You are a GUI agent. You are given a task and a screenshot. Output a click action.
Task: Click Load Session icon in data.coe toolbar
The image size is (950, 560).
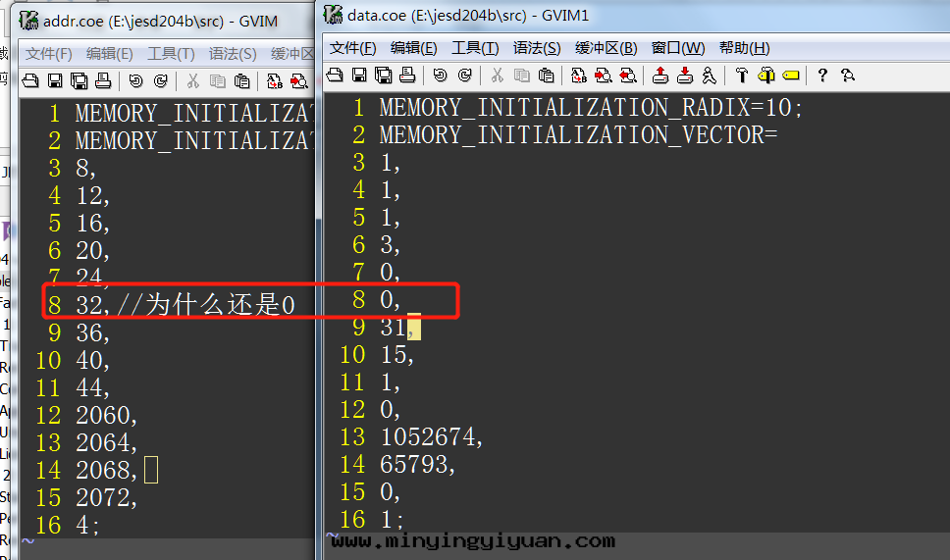tap(660, 76)
